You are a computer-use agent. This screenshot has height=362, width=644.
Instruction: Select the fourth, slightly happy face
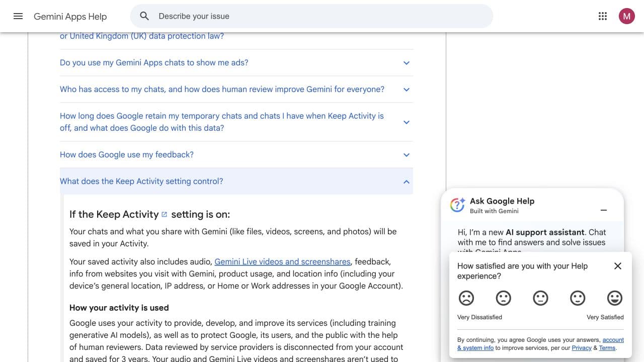578,298
